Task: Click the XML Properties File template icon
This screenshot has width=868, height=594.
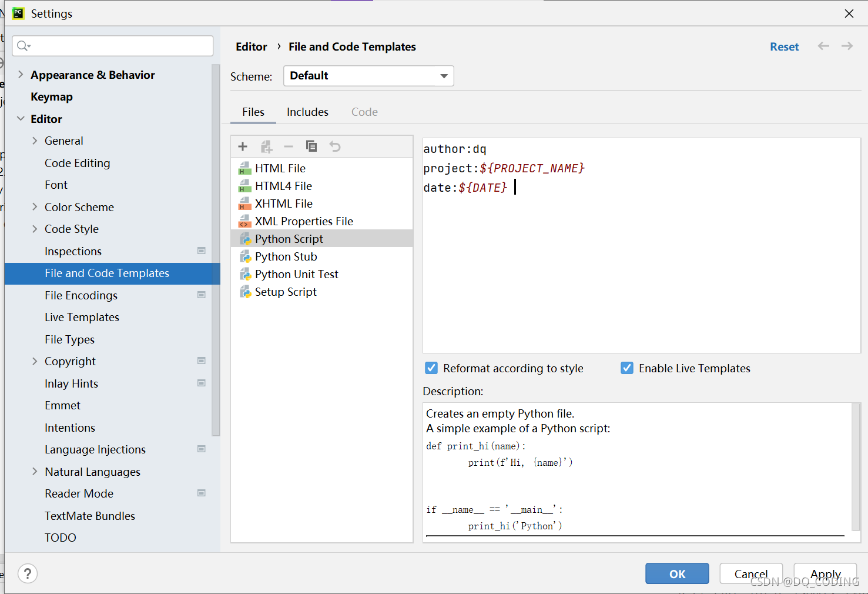Action: (x=244, y=222)
